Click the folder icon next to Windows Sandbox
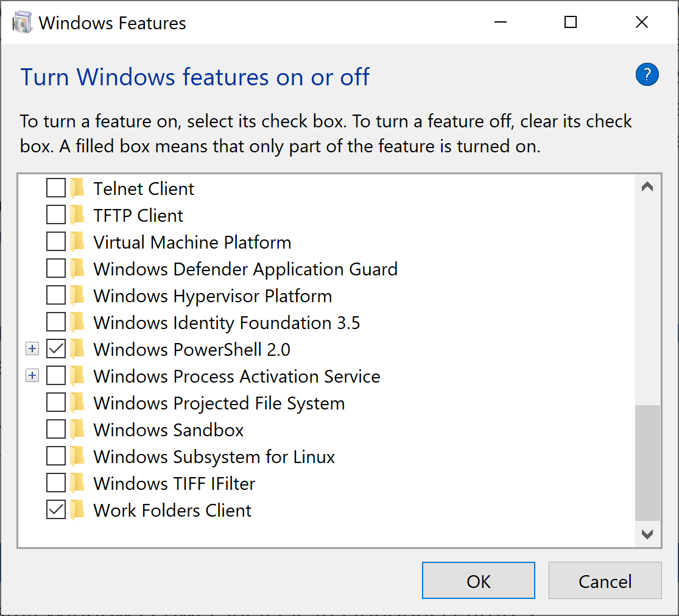The width and height of the screenshot is (679, 616). pos(77,430)
